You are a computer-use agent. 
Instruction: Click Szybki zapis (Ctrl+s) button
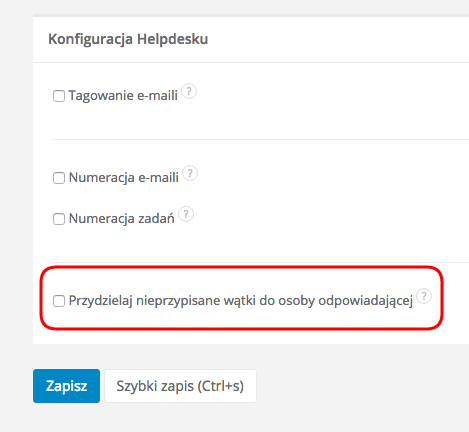(180, 386)
